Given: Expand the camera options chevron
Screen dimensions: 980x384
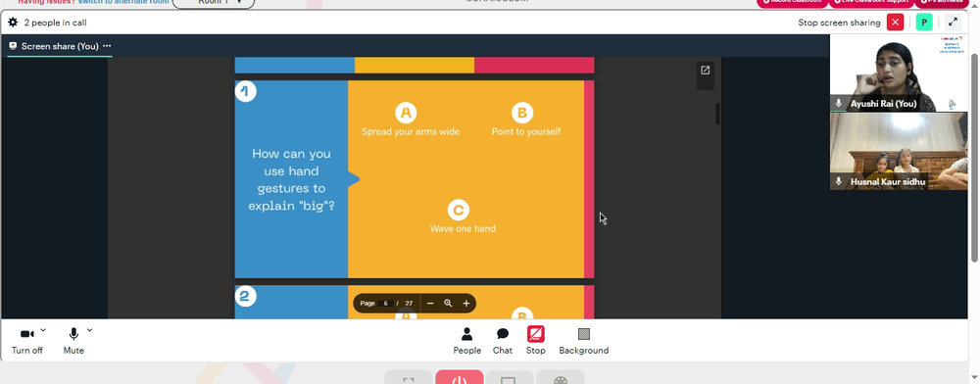Looking at the screenshot, I should [42, 330].
